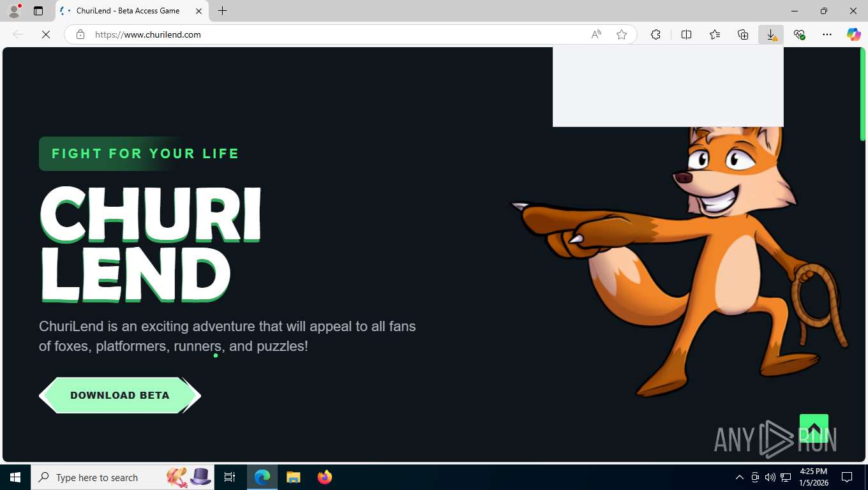
Task: Open browser Extensions icon
Action: (655, 34)
